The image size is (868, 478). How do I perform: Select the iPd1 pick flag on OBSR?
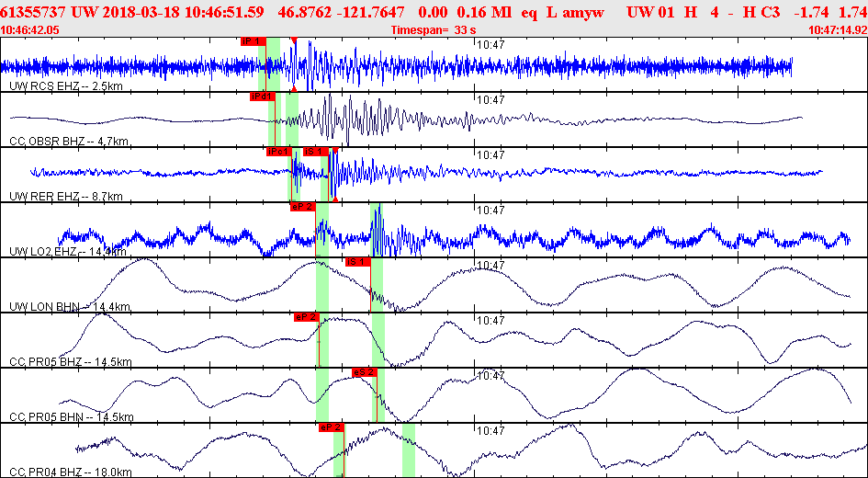tap(263, 97)
